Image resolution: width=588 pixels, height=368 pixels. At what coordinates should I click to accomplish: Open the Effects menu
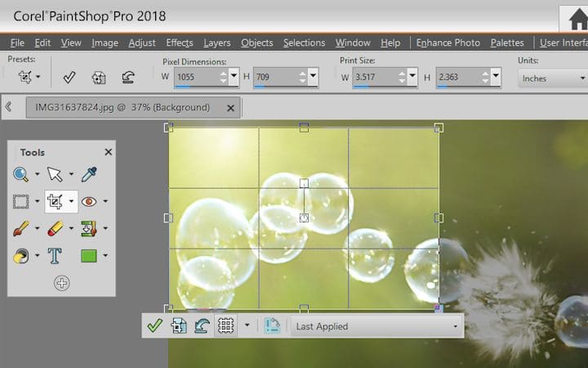pyautogui.click(x=179, y=43)
